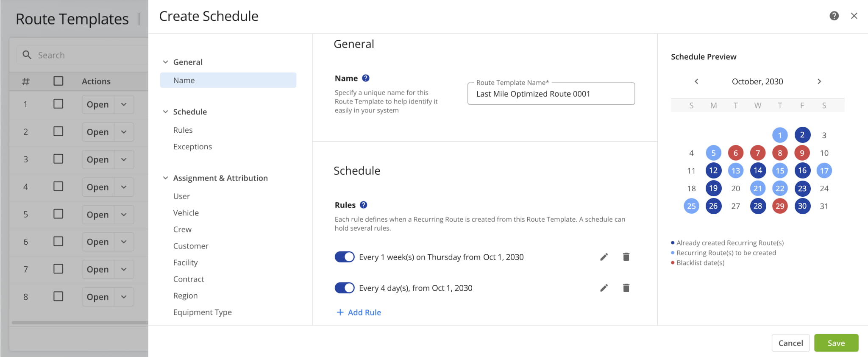Select Name in the sidebar navigation
This screenshot has width=868, height=357.
click(228, 80)
